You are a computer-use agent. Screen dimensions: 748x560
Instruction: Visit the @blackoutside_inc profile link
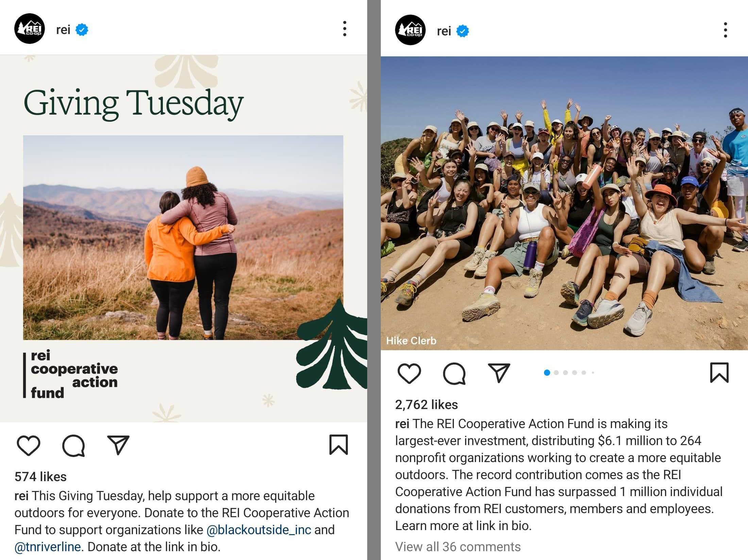(259, 530)
